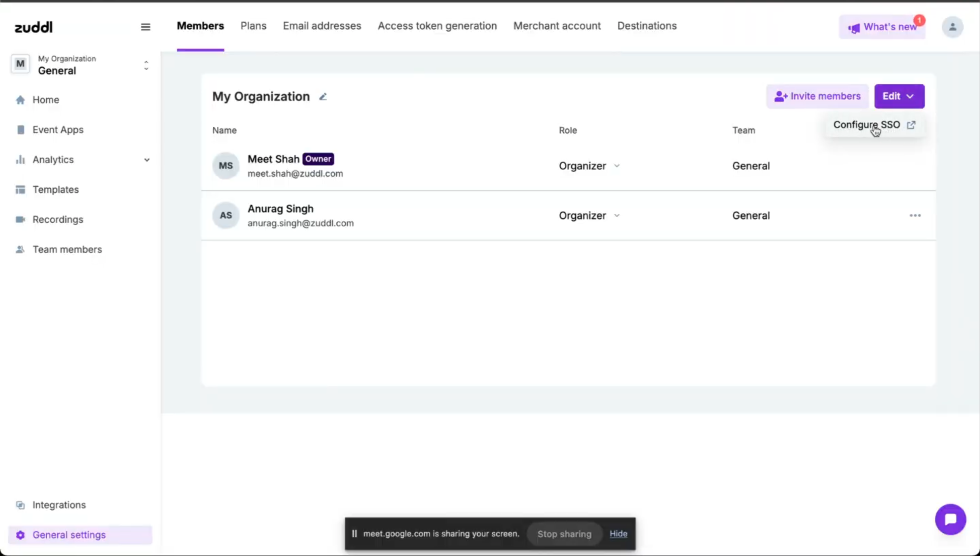Switch to the Plans tab
The width and height of the screenshot is (980, 556).
253,26
